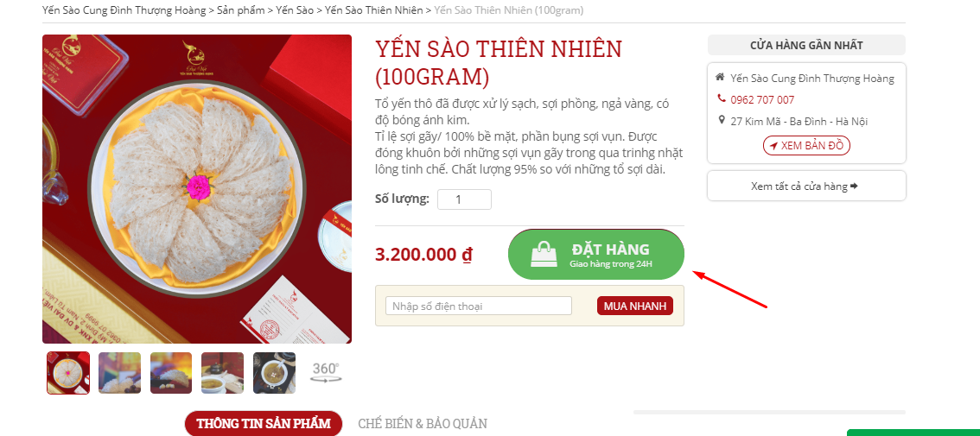
Task: Select the first bird nest thumbnail
Action: (x=68, y=373)
